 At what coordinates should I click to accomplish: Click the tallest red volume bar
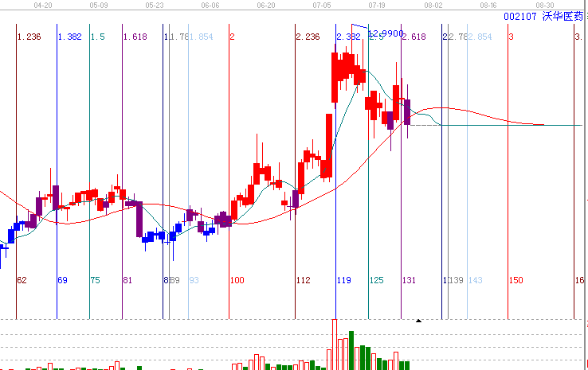(x=335, y=344)
